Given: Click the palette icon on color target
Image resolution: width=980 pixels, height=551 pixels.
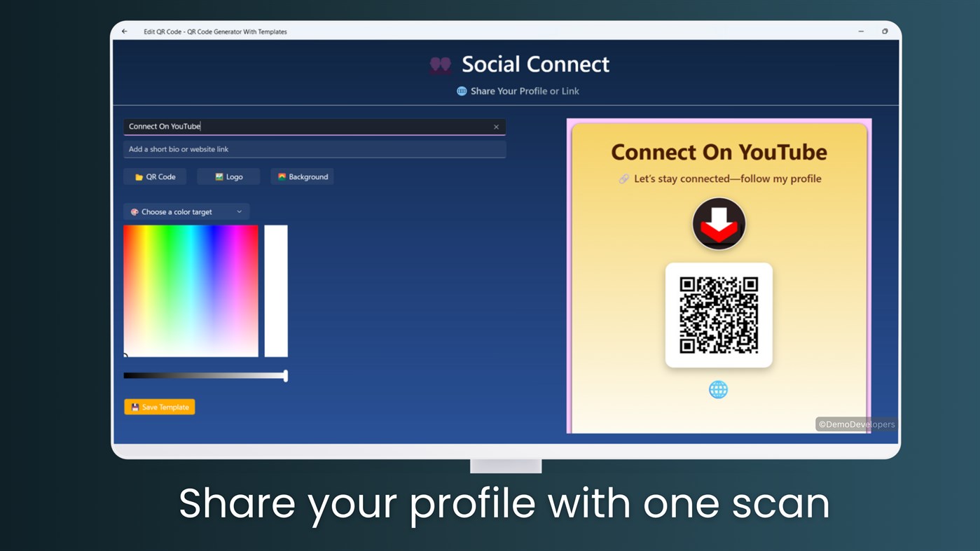Looking at the screenshot, I should 134,211.
